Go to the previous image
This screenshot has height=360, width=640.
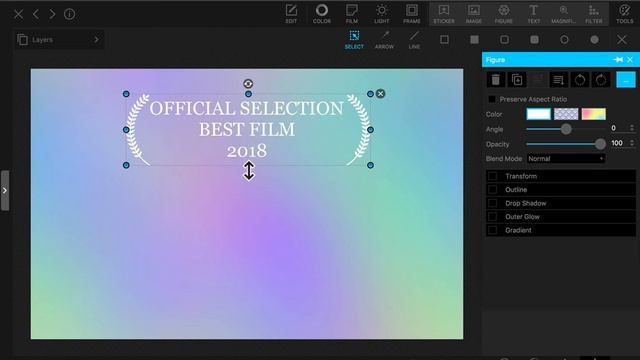[36, 14]
